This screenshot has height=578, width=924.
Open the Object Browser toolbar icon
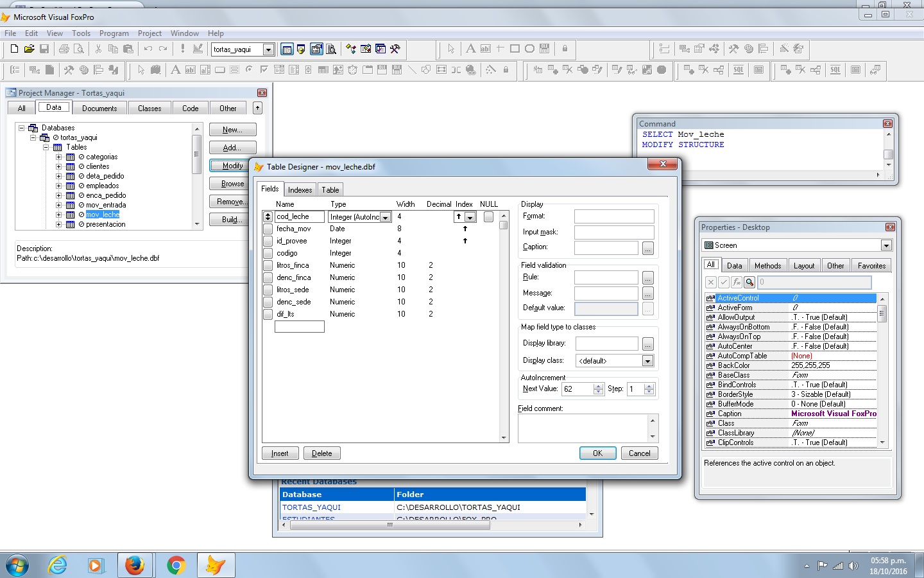tap(351, 49)
